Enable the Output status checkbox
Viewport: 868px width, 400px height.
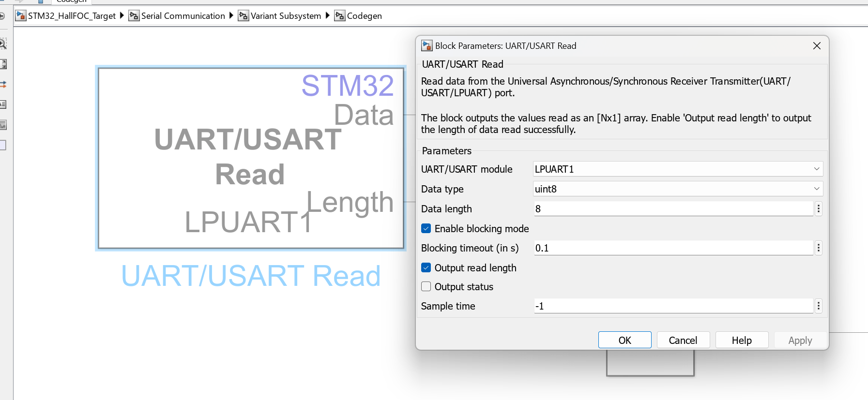click(x=426, y=287)
